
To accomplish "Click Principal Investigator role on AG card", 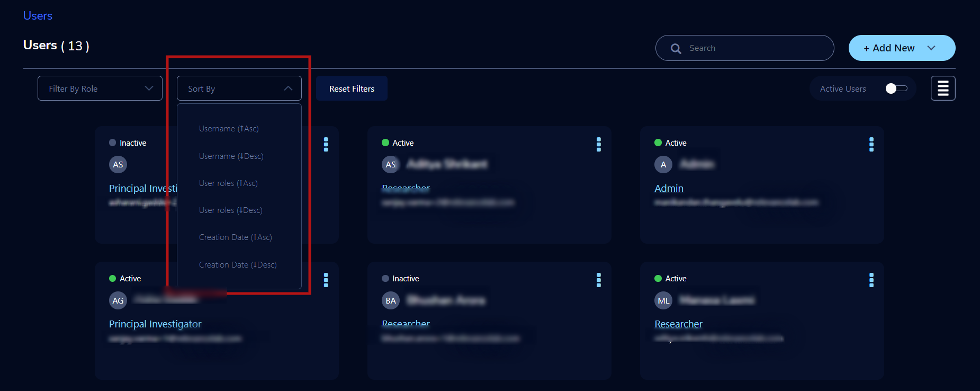I will (x=155, y=324).
